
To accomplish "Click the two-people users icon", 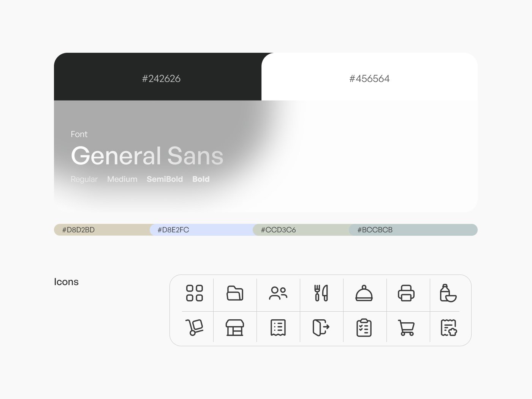I will [x=278, y=293].
